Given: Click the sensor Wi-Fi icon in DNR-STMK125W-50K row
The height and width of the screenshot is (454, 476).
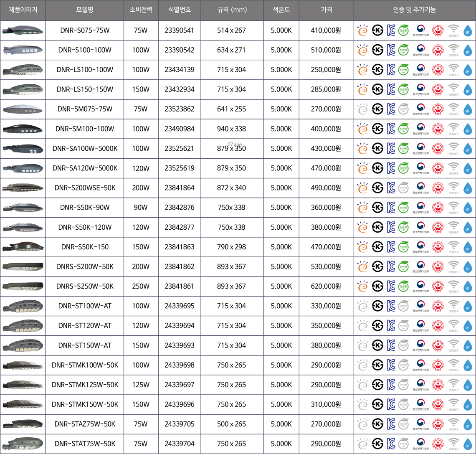Looking at the screenshot, I should [x=453, y=385].
